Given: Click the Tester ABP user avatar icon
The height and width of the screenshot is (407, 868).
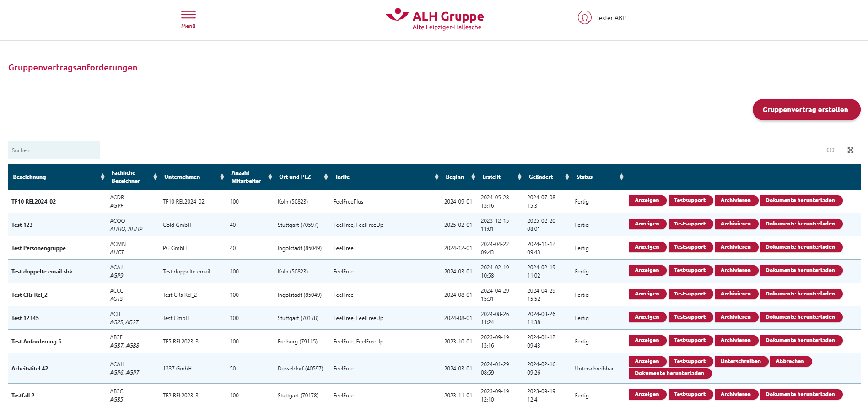Looking at the screenshot, I should (x=584, y=18).
